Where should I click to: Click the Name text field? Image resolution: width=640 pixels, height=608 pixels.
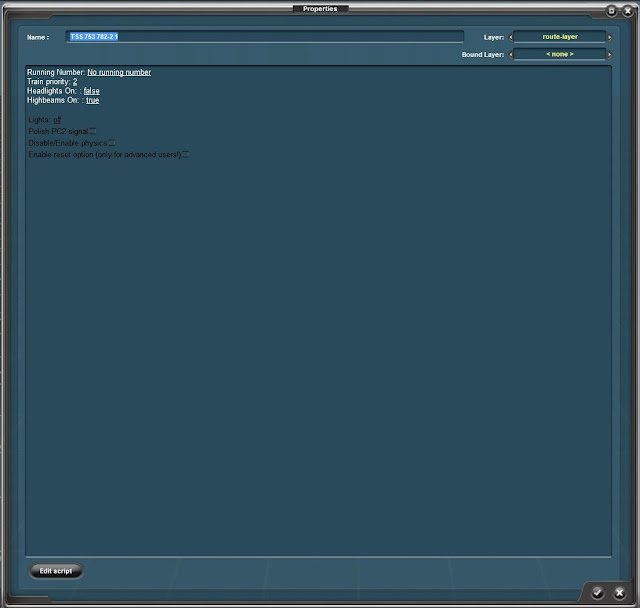[x=265, y=37]
